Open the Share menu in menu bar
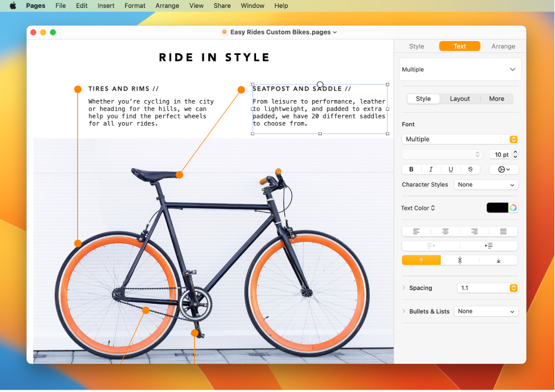The height and width of the screenshot is (392, 555). [222, 6]
